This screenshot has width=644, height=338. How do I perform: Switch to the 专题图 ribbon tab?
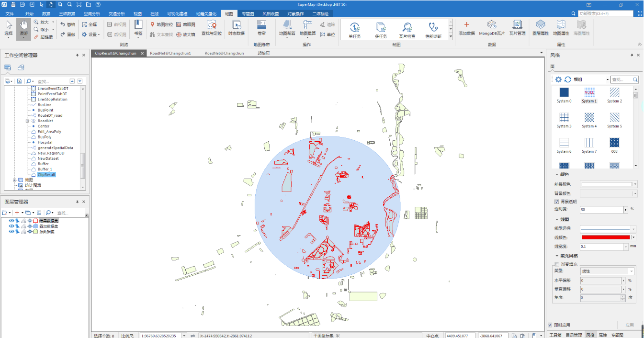pyautogui.click(x=248, y=14)
